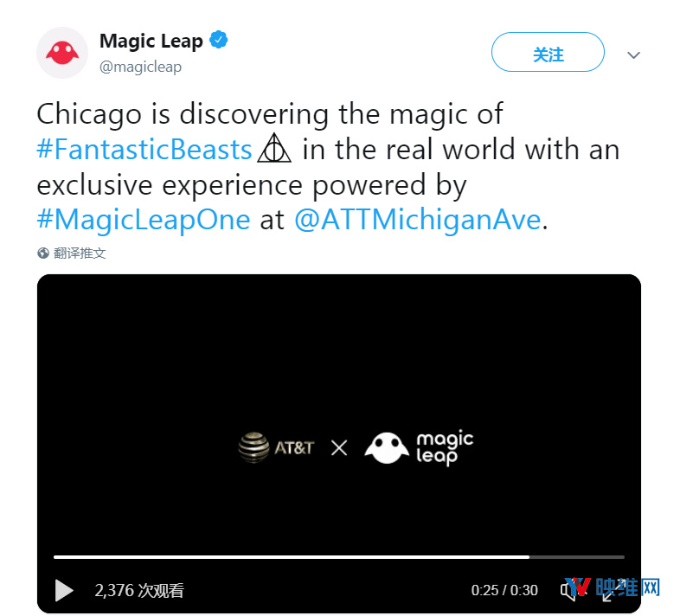The height and width of the screenshot is (616, 680).
Task: Click the AT&T globe logo in video
Action: [x=253, y=447]
